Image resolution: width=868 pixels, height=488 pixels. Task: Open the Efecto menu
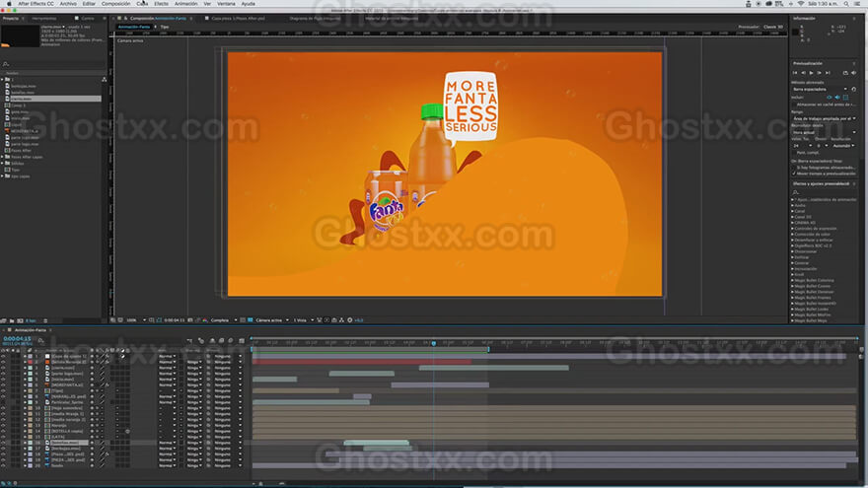(161, 3)
